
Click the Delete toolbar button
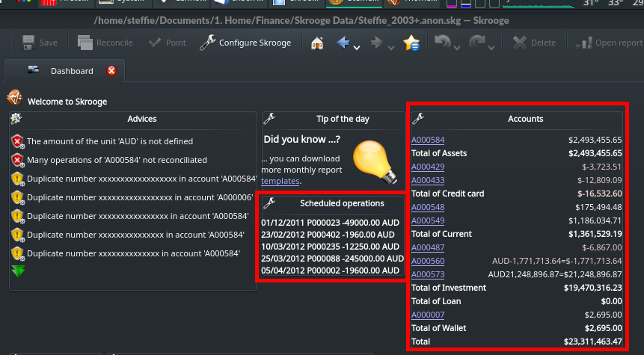click(534, 43)
